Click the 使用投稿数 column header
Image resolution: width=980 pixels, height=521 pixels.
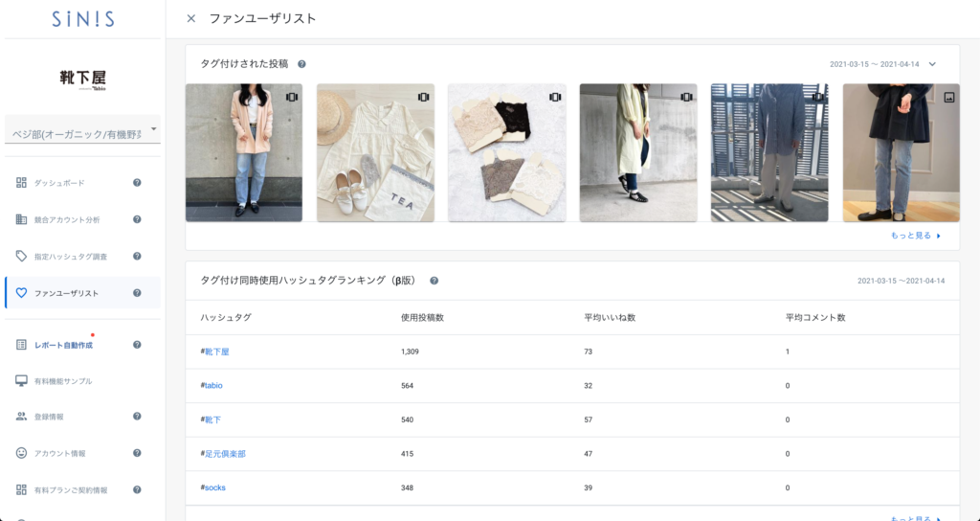click(422, 318)
